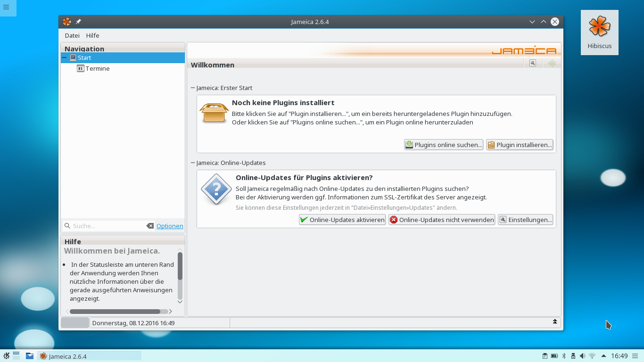Click the wrench settings icon beside Willkommen

(533, 63)
